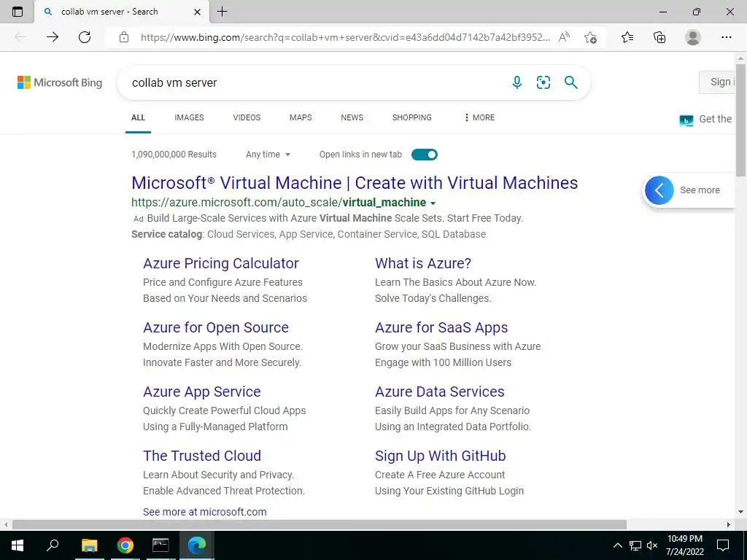This screenshot has height=560, width=747.
Task: Open the tab actions menu icon
Action: [x=18, y=12]
